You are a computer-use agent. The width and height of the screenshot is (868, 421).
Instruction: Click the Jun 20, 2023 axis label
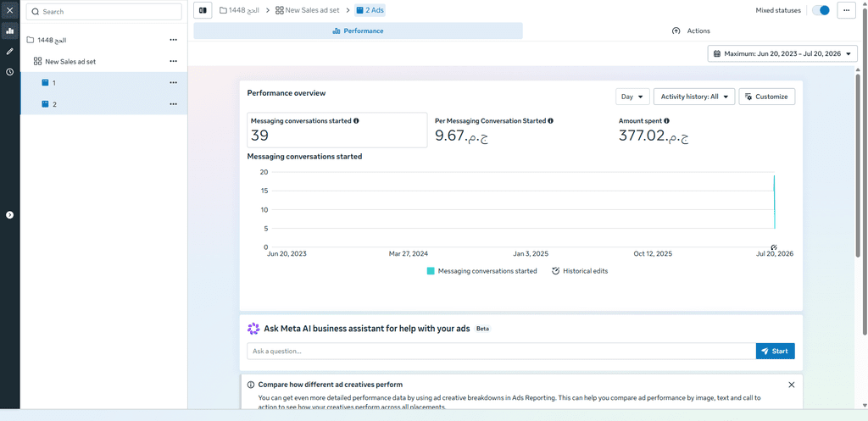[287, 254]
